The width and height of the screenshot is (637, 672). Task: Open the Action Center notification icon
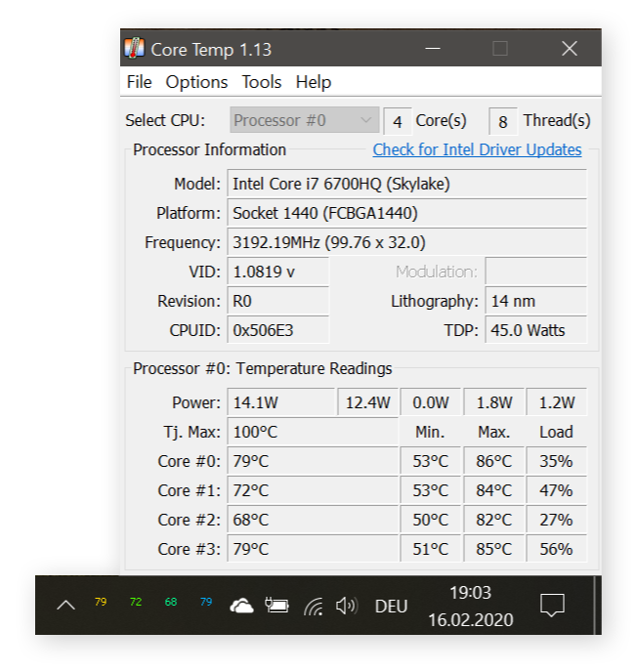point(552,606)
